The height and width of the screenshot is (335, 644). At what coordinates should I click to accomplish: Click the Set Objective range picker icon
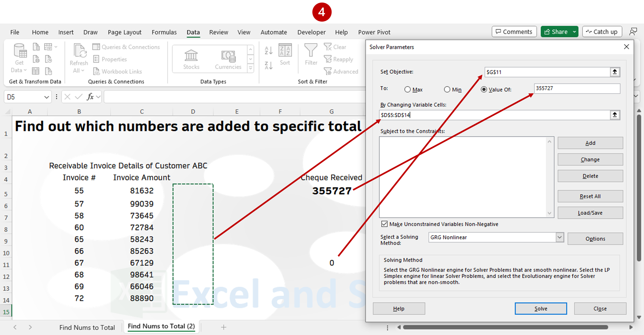[615, 72]
